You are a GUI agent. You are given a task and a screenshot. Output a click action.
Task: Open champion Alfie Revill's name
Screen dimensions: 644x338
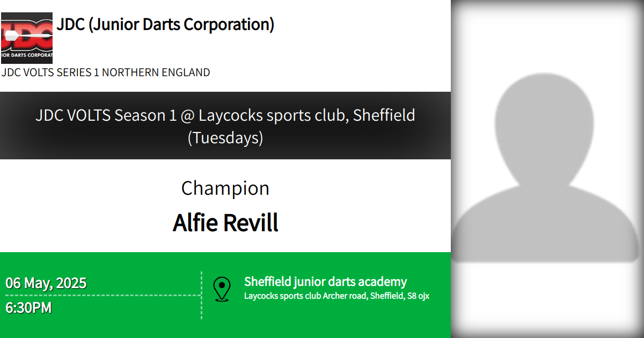225,223
